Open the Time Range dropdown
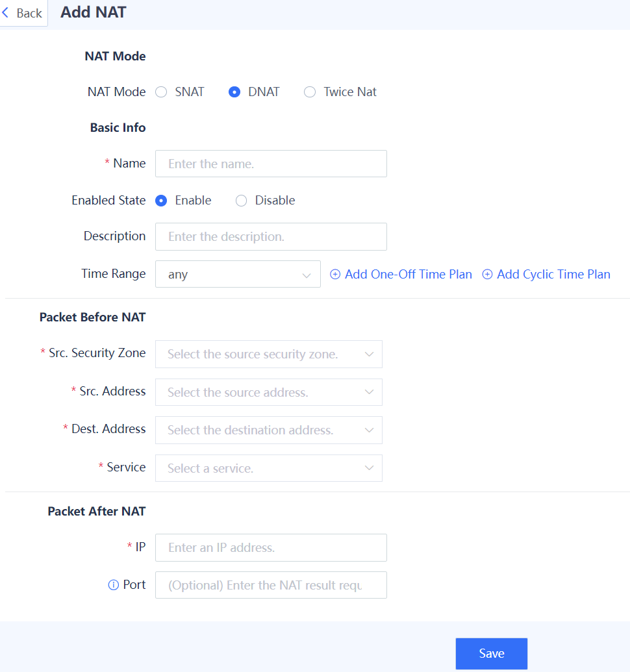Image resolution: width=630 pixels, height=672 pixels. click(x=238, y=274)
